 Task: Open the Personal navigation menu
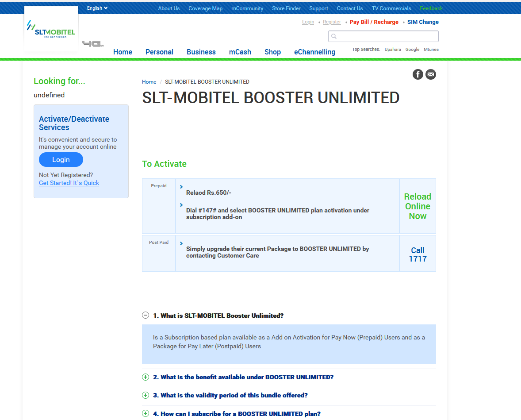pyautogui.click(x=159, y=52)
